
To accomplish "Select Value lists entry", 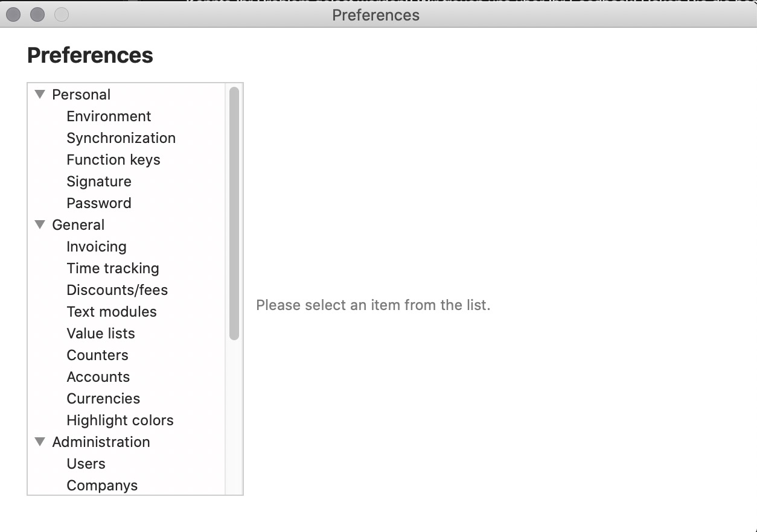I will click(101, 334).
